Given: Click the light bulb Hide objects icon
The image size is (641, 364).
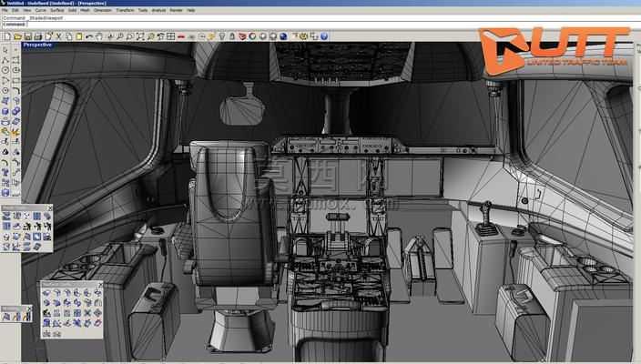Looking at the screenshot, I should click(222, 36).
